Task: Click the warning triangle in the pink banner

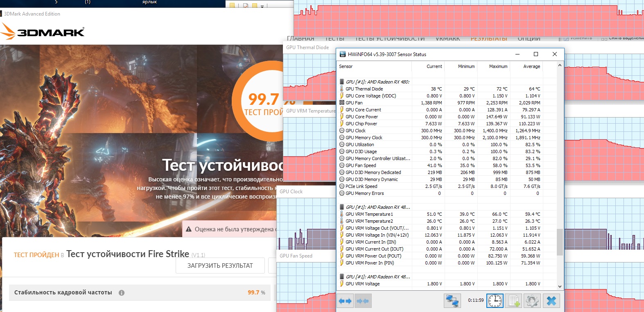Action: 189,229
